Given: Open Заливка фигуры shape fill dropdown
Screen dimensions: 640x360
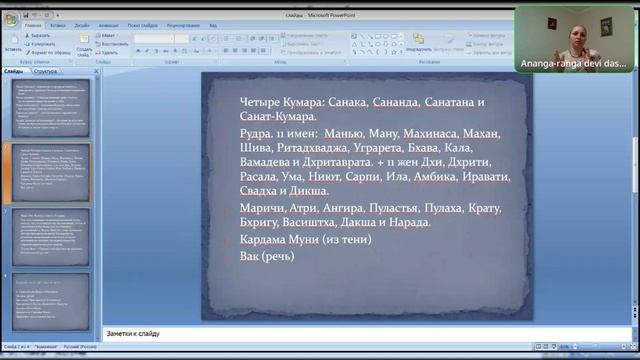Looking at the screenshot, I should click(x=487, y=36).
